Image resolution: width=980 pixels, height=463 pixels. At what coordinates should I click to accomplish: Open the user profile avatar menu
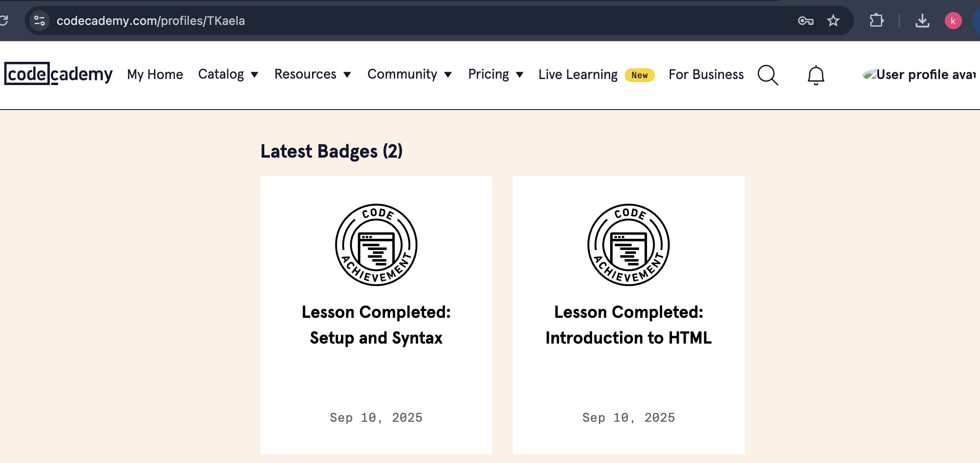[x=919, y=75]
